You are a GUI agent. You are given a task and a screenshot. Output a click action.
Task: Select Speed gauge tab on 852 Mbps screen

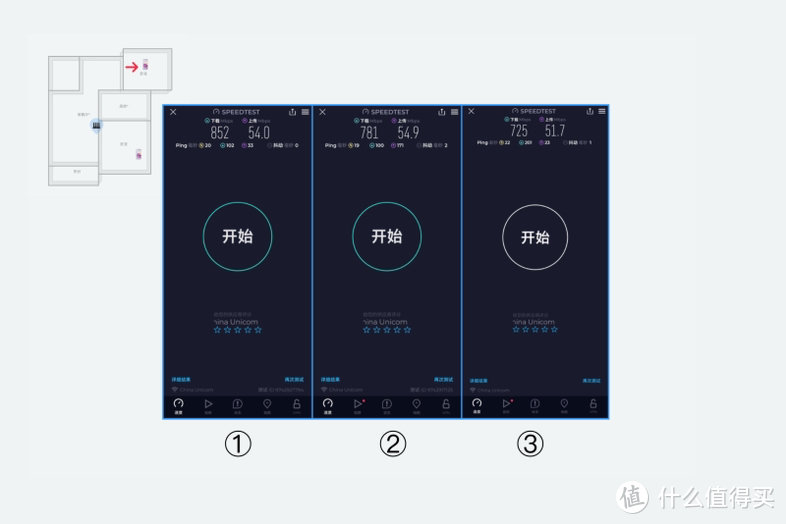178,406
